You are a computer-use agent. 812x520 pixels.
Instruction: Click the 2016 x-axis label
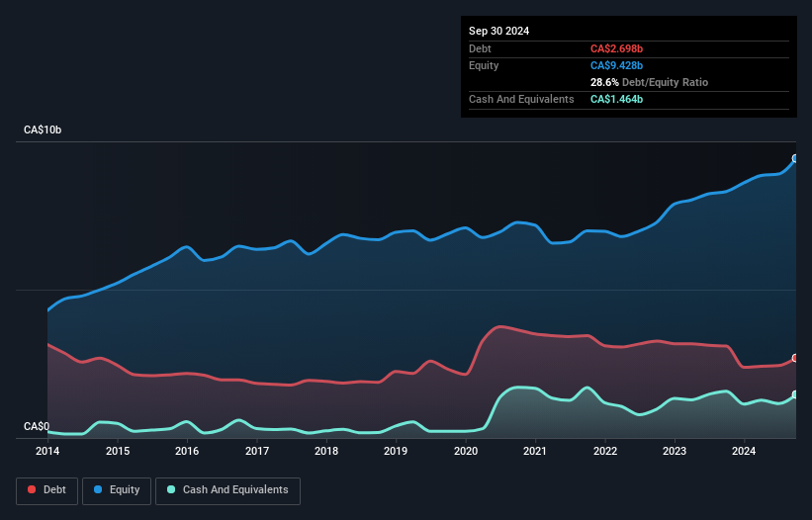click(x=187, y=451)
